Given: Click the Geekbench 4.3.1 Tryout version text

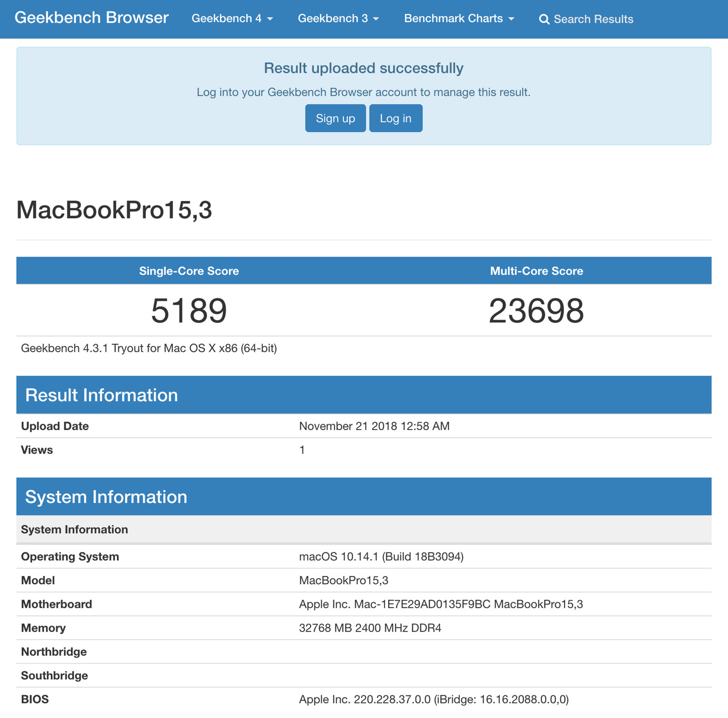Looking at the screenshot, I should 149,349.
